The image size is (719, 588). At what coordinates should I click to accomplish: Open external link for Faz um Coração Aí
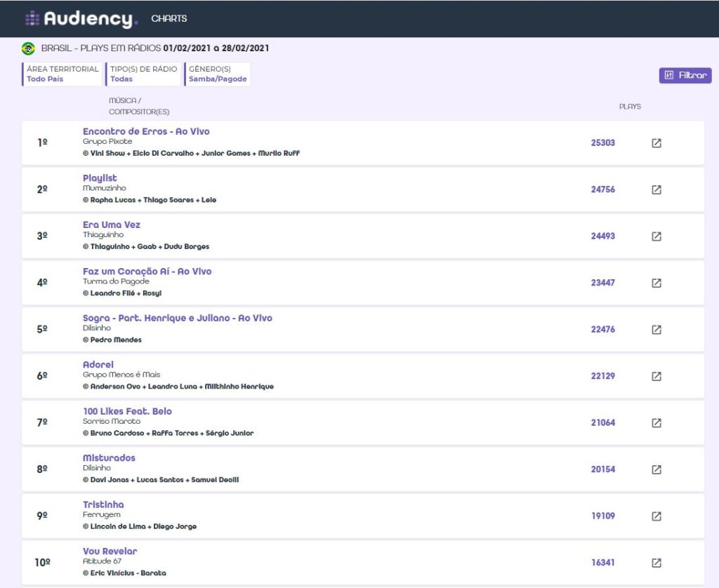[x=656, y=283]
